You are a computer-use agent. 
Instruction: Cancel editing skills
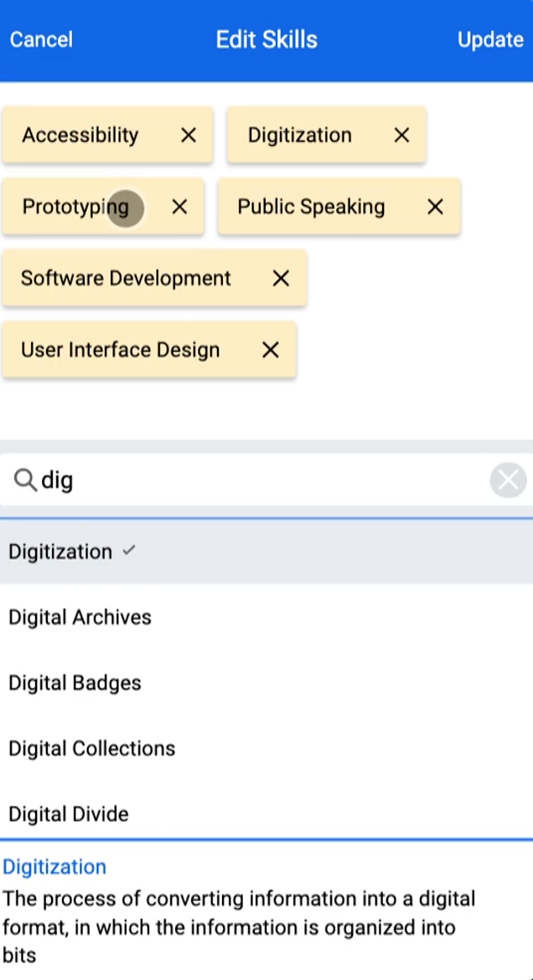[x=41, y=39]
